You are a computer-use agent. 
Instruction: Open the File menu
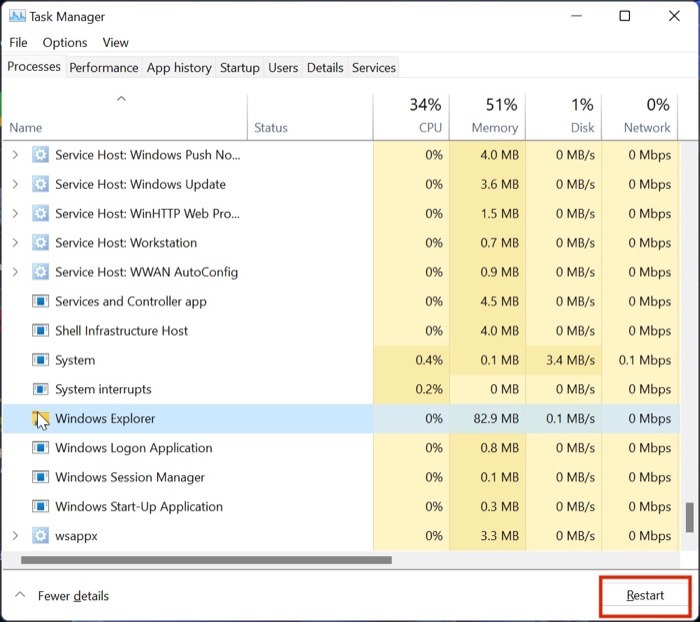tap(18, 42)
